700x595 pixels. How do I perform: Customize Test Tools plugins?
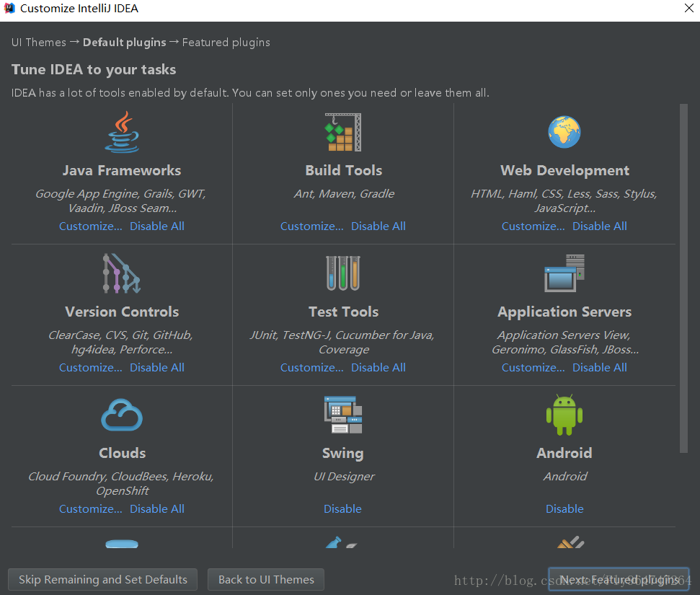tap(312, 367)
